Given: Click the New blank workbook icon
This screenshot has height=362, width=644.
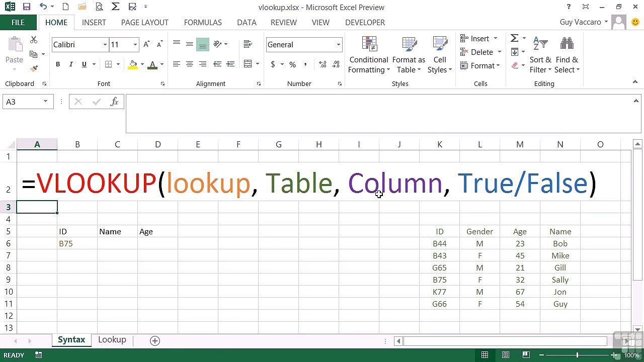Looking at the screenshot, I should tap(65, 7).
